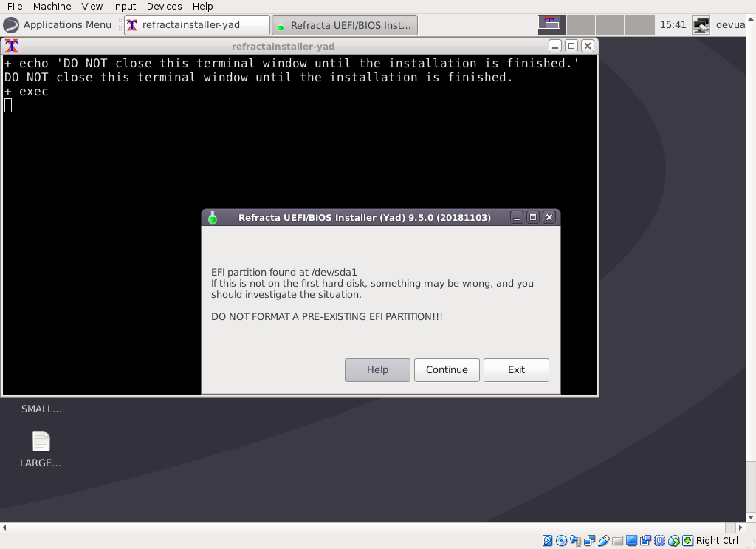Select third workspace in workspace switcher
The width and height of the screenshot is (756, 549).
(x=610, y=25)
